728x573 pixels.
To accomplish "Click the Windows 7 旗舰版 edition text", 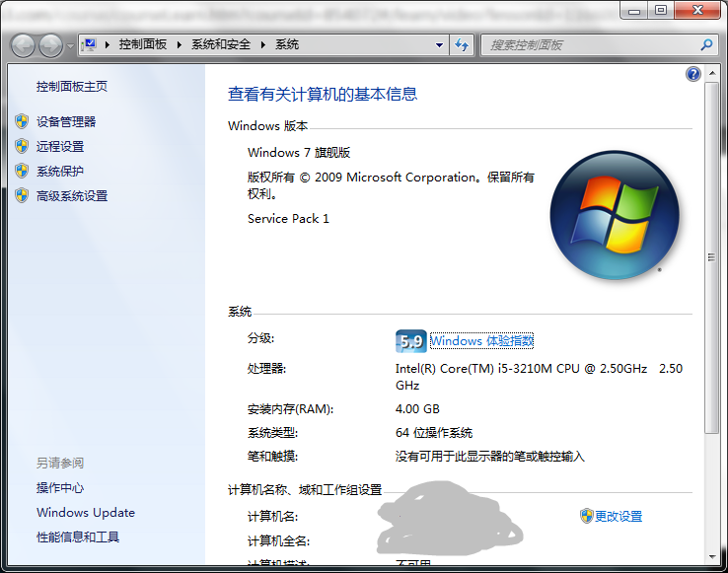I will click(299, 153).
